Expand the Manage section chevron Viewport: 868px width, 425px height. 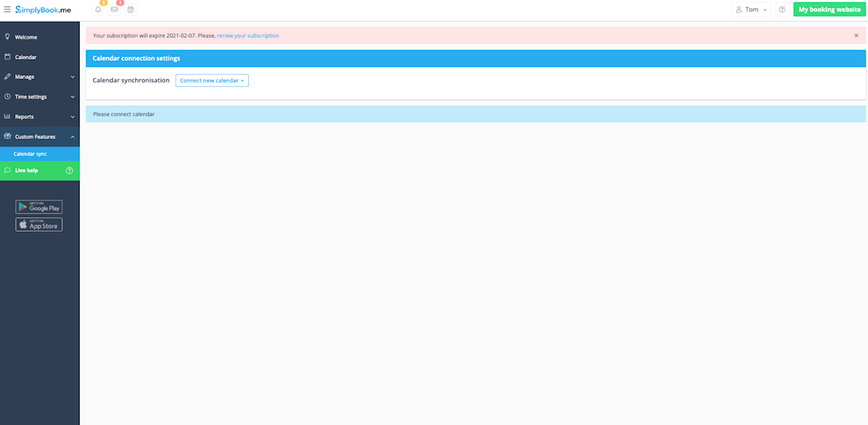72,76
